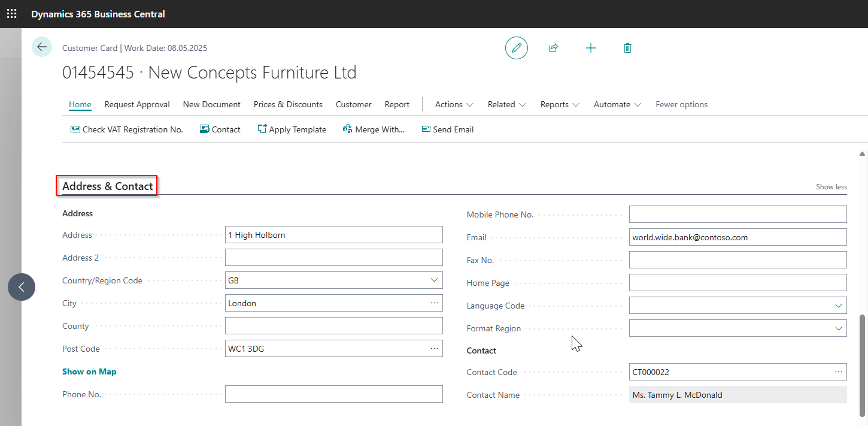Viewport: 868px width, 426px height.
Task: Click the Email field
Action: click(x=738, y=237)
